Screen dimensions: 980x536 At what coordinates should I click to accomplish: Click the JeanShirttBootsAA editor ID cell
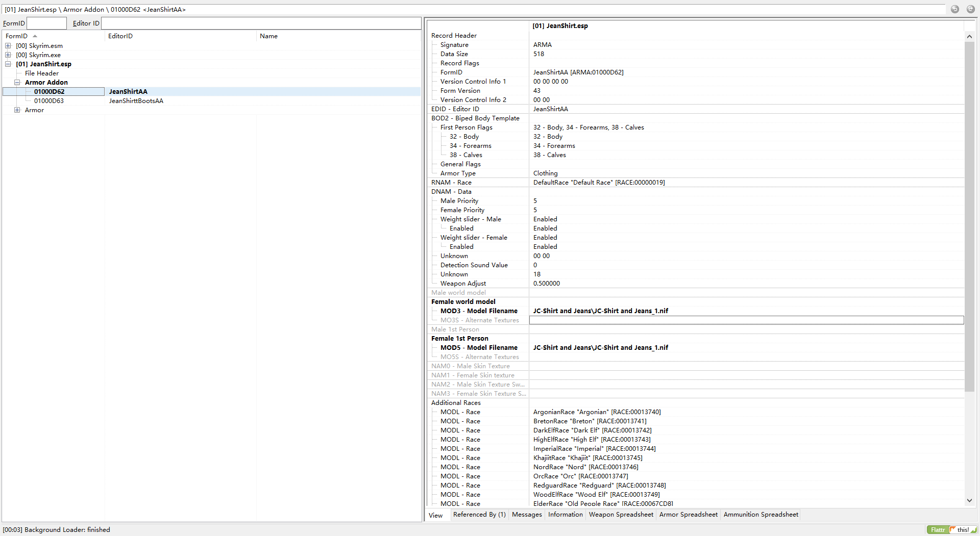pos(136,101)
